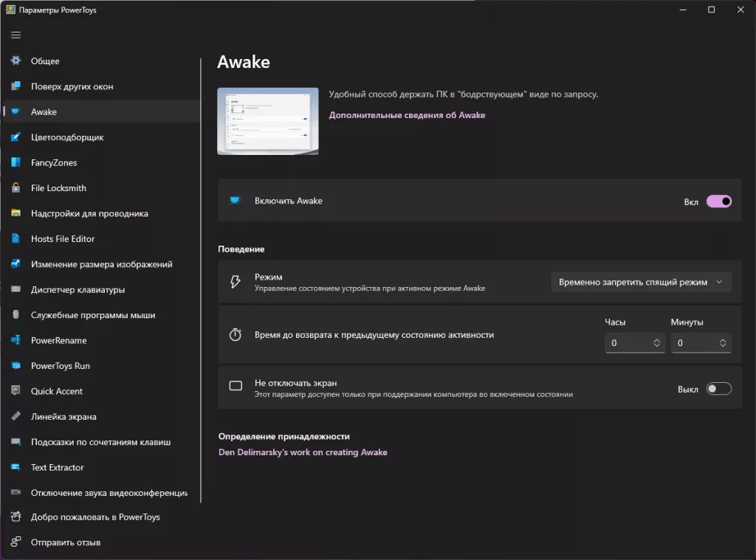Click the Text Extractor icon
The width and height of the screenshot is (756, 560).
click(16, 468)
